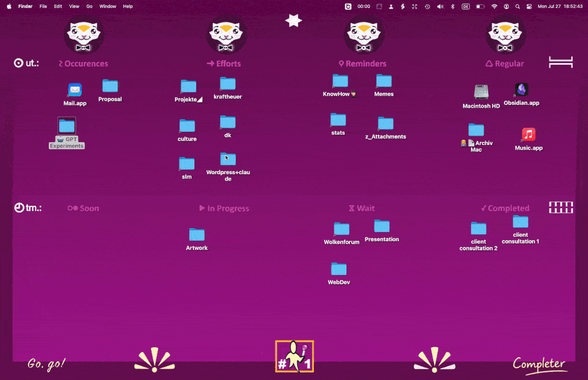Open the Apple menu
Screen dimensions: 588x380
click(9, 6)
